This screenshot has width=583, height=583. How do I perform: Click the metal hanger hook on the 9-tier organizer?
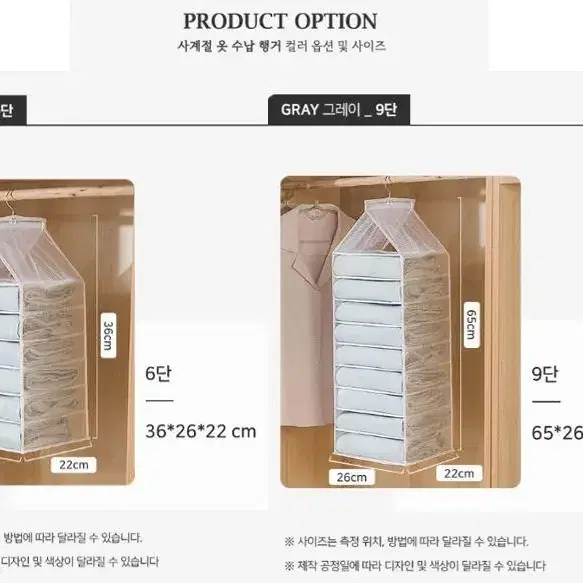tap(388, 190)
